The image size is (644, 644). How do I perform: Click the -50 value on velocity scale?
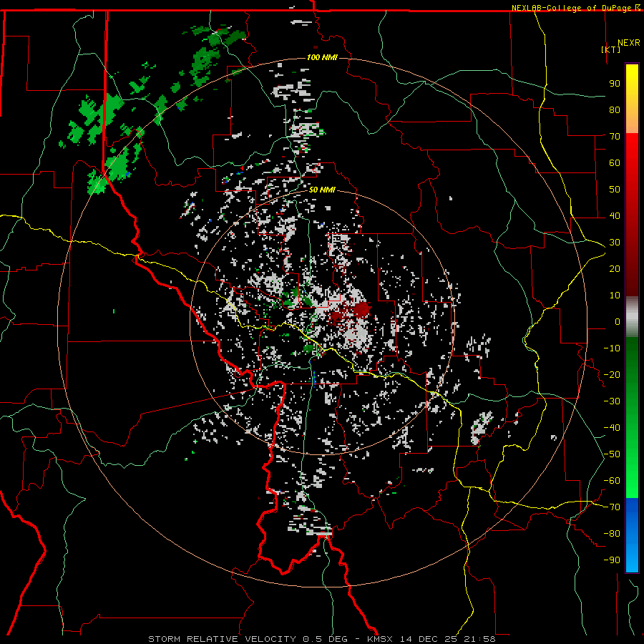612,454
